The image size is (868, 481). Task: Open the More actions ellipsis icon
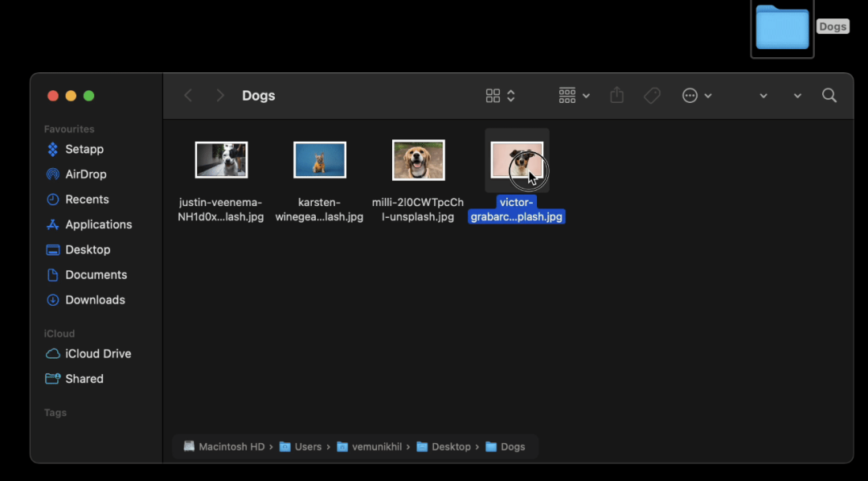tap(690, 95)
